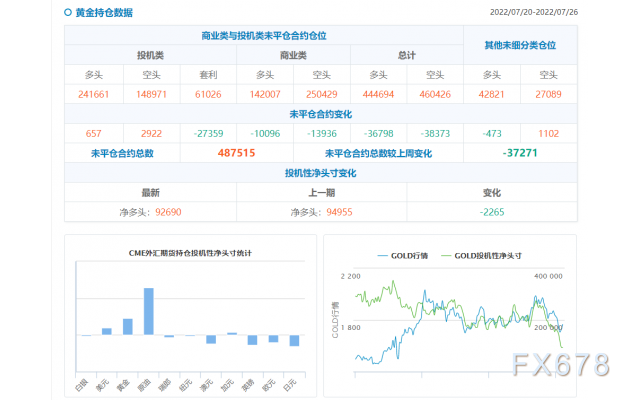Click the spread value 61026

point(208,95)
